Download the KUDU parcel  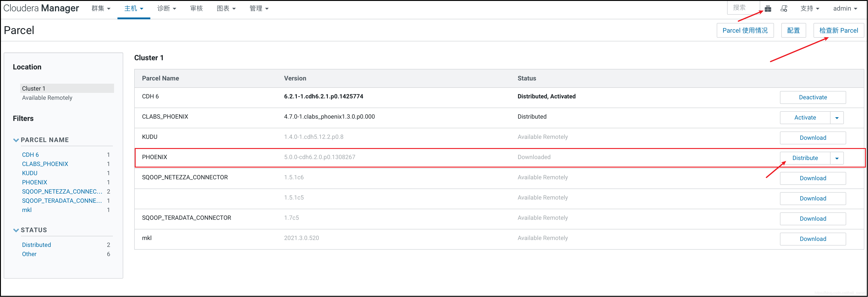[x=813, y=138]
